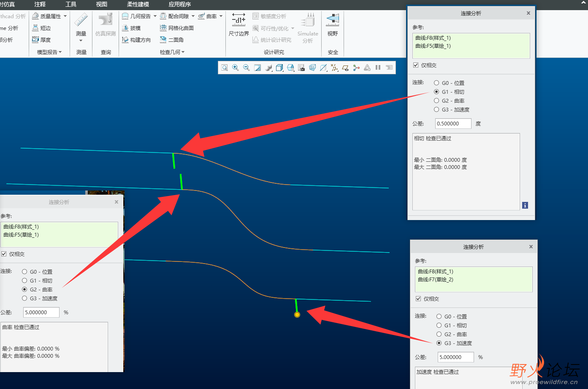This screenshot has width=588, height=389.
Task: Click the Build Direction (构建方向) tool
Action: pos(136,40)
